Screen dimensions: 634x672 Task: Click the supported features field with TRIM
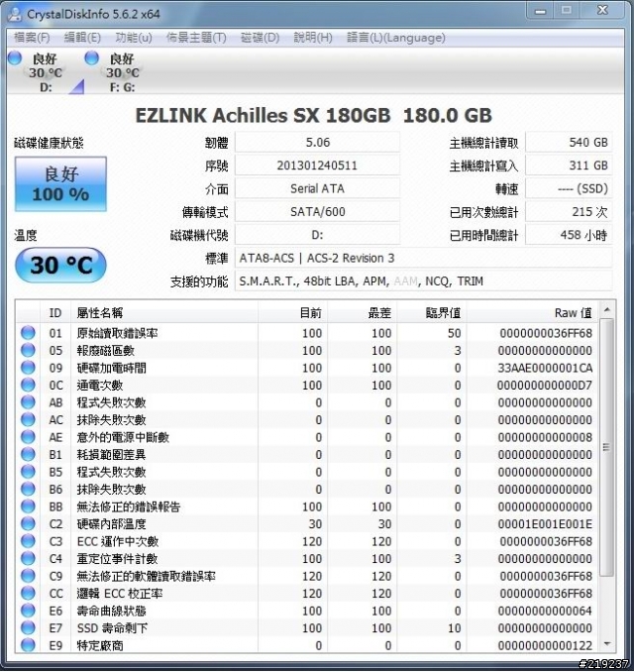point(424,281)
